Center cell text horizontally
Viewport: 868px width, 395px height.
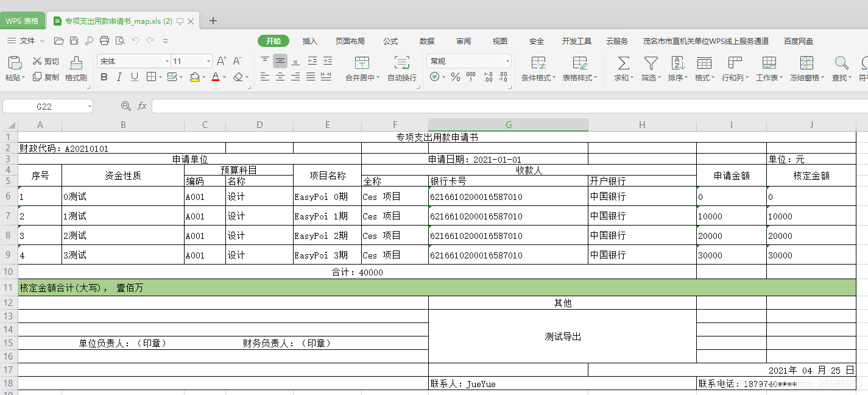(x=280, y=77)
